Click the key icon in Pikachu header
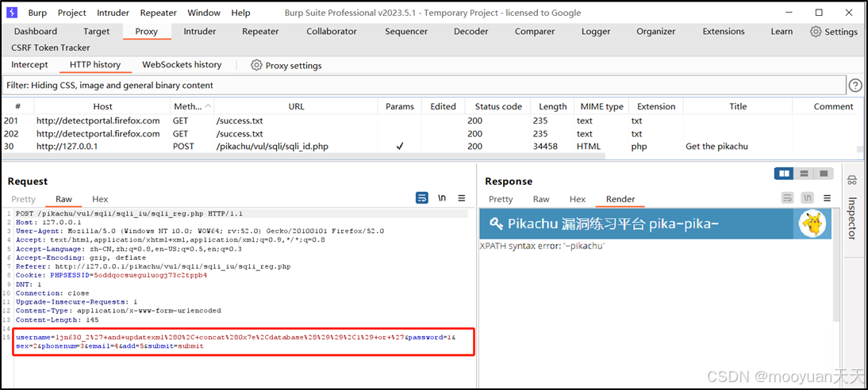The height and width of the screenshot is (390, 868). click(x=496, y=224)
